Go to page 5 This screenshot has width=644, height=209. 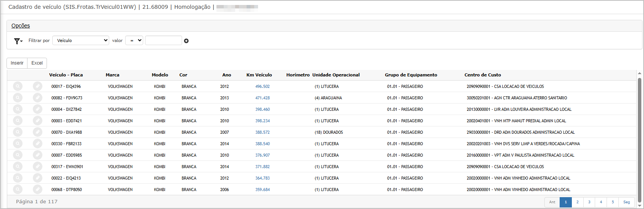click(x=613, y=202)
